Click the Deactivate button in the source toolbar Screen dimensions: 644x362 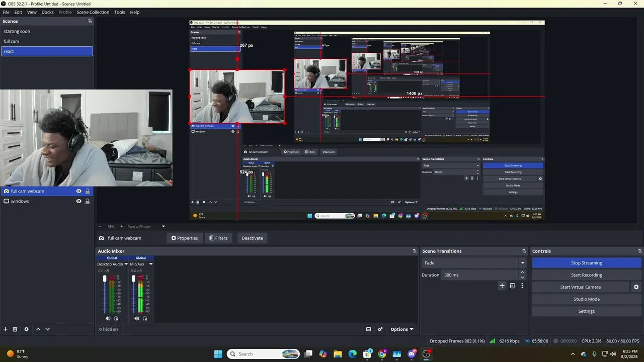pyautogui.click(x=252, y=238)
